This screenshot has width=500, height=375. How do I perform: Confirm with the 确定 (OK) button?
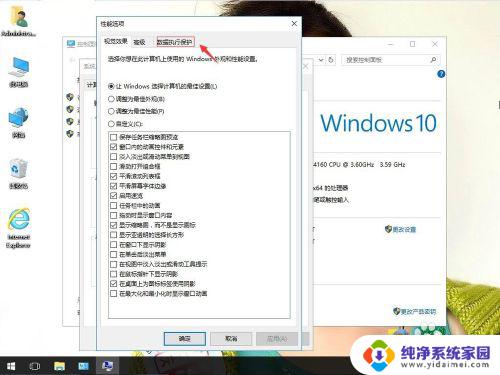(x=185, y=339)
